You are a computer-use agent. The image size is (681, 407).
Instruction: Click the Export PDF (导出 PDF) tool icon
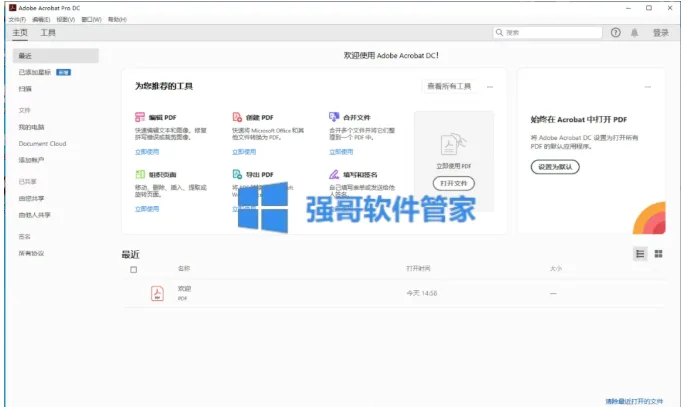[237, 174]
